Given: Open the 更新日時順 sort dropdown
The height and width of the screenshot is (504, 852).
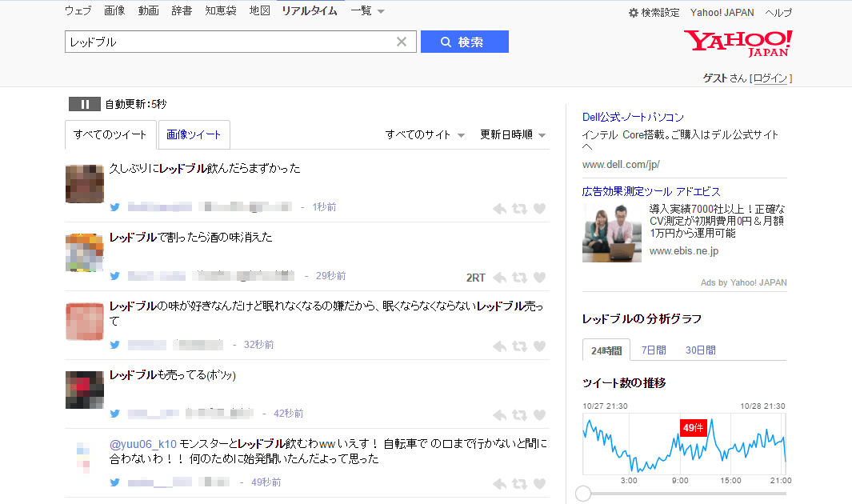Looking at the screenshot, I should click(x=512, y=134).
